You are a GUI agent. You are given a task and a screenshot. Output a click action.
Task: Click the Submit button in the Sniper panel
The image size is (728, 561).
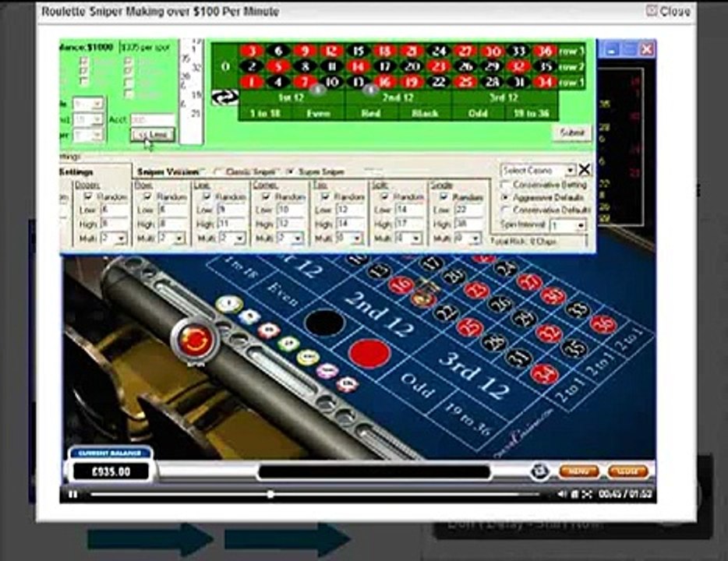click(x=572, y=132)
